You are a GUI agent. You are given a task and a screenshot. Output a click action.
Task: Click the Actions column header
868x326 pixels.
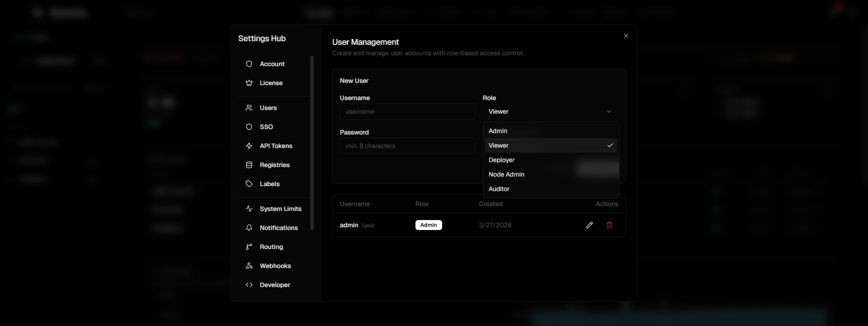pyautogui.click(x=607, y=204)
